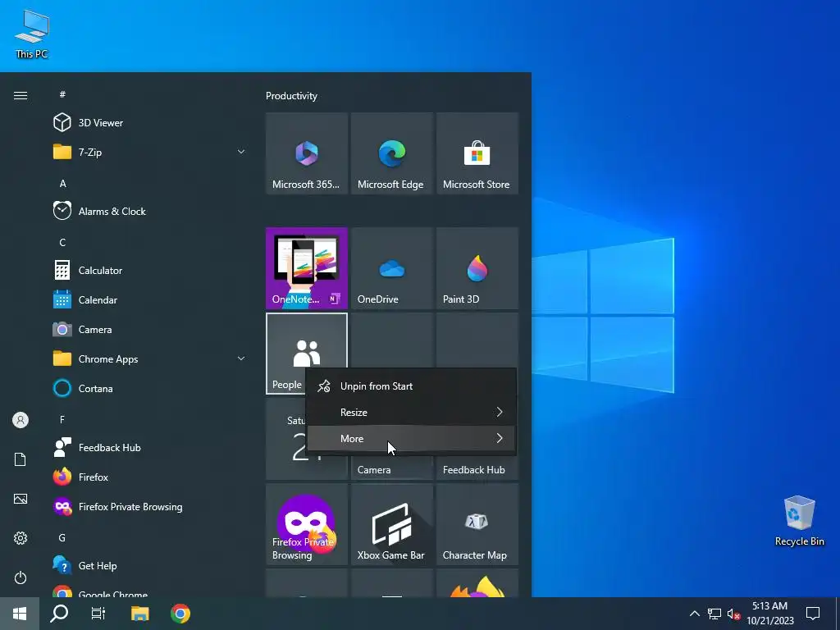The image size is (840, 630).
Task: Open Documents from the Start sidebar
Action: coord(21,459)
